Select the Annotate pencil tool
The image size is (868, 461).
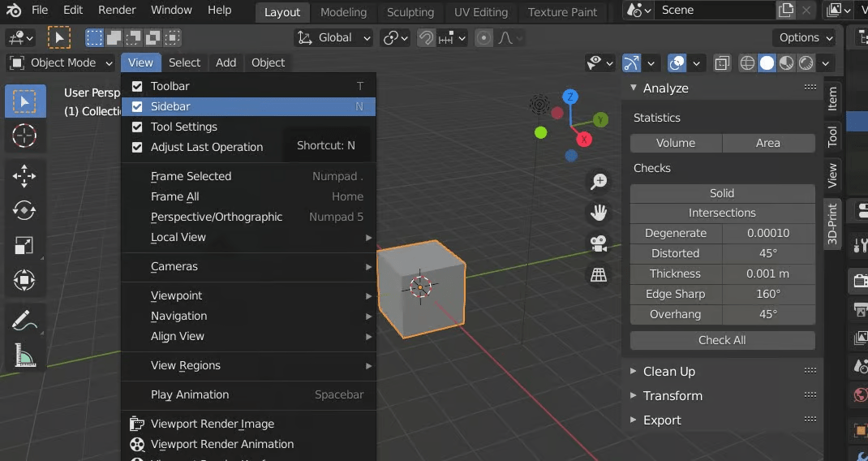click(x=24, y=320)
